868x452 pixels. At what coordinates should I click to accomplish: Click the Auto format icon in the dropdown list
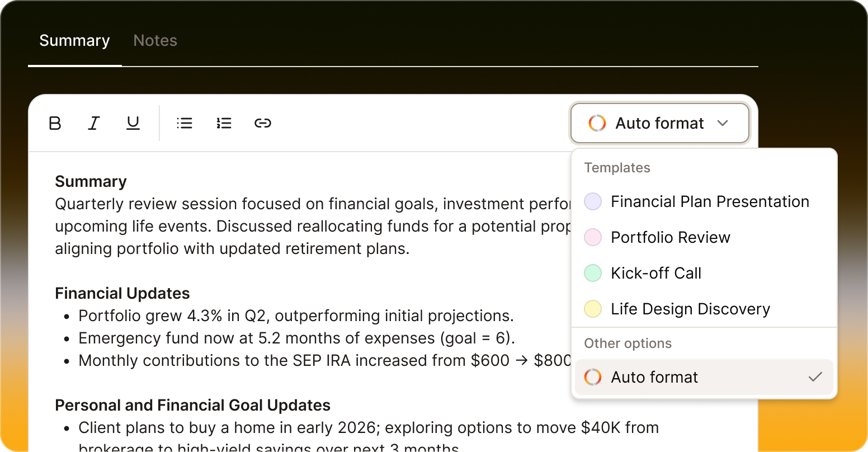pyautogui.click(x=593, y=377)
